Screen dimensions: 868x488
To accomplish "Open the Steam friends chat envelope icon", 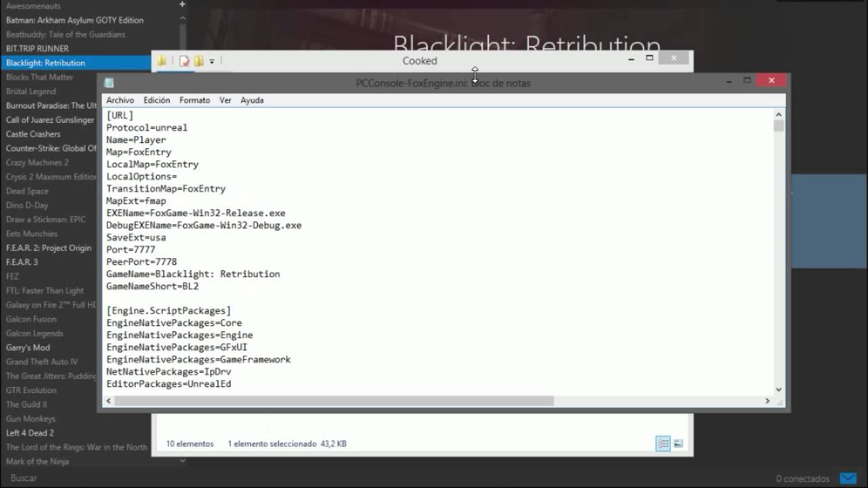I will [x=848, y=478].
